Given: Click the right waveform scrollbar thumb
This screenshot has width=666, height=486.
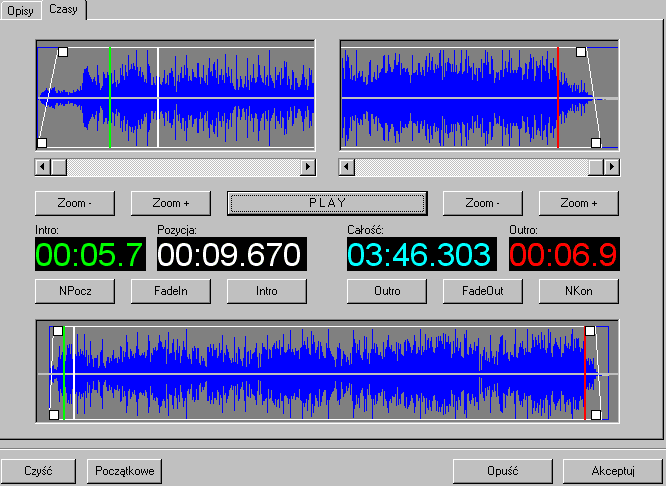Looking at the screenshot, I should coord(596,167).
